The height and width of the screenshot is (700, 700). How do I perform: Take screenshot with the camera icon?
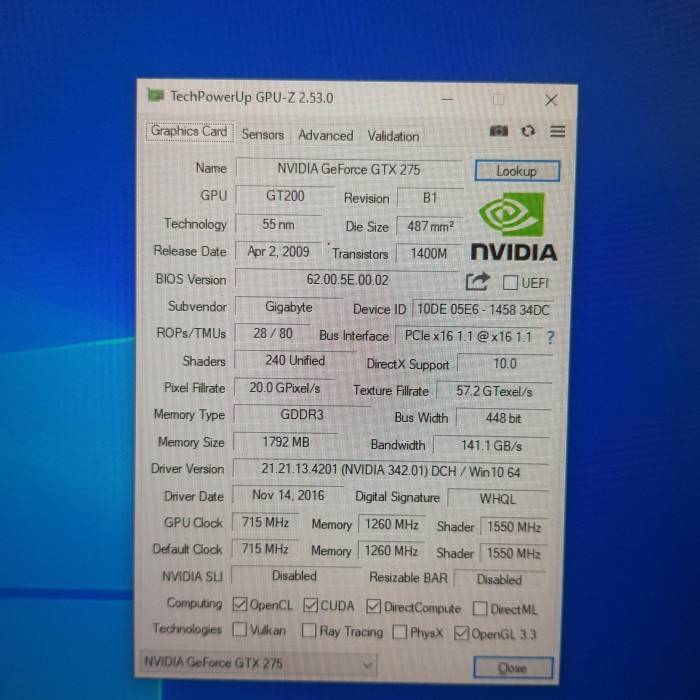click(x=499, y=131)
